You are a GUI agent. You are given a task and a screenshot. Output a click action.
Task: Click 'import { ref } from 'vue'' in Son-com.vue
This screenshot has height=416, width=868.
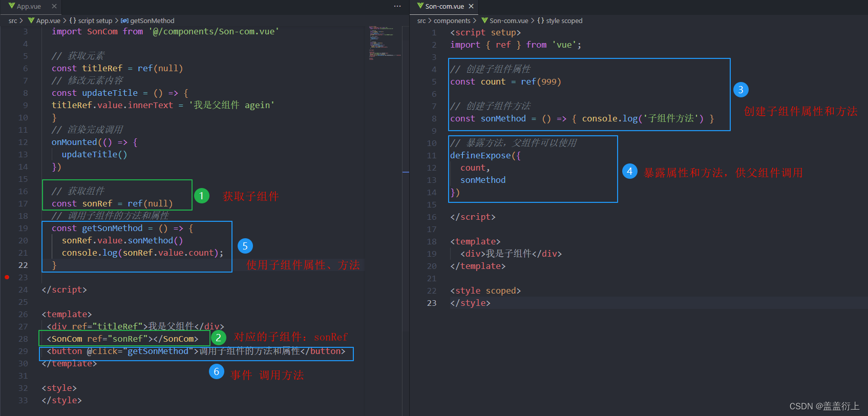[516, 45]
